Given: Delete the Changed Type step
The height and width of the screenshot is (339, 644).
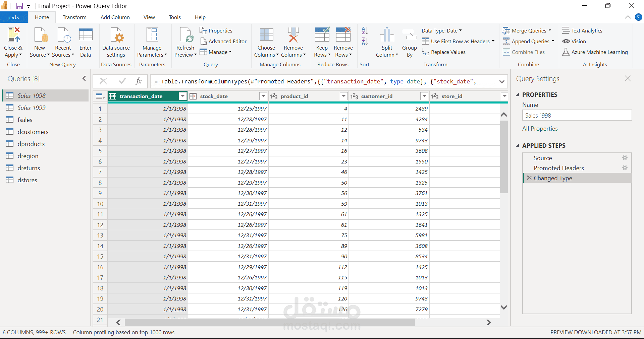Looking at the screenshot, I should [529, 178].
